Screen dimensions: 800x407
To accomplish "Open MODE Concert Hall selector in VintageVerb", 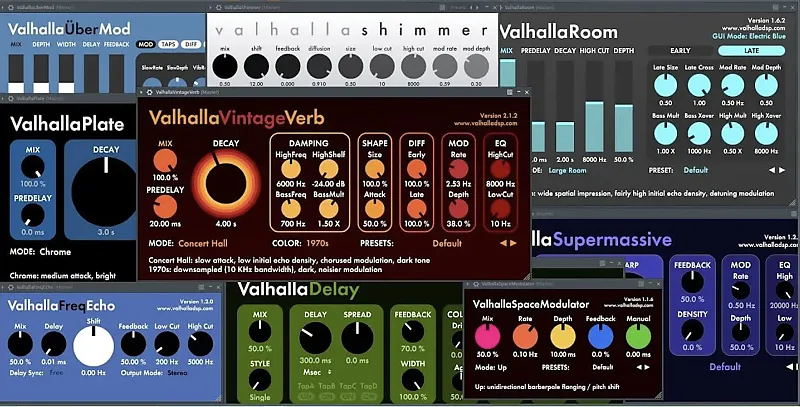I will coord(203,243).
